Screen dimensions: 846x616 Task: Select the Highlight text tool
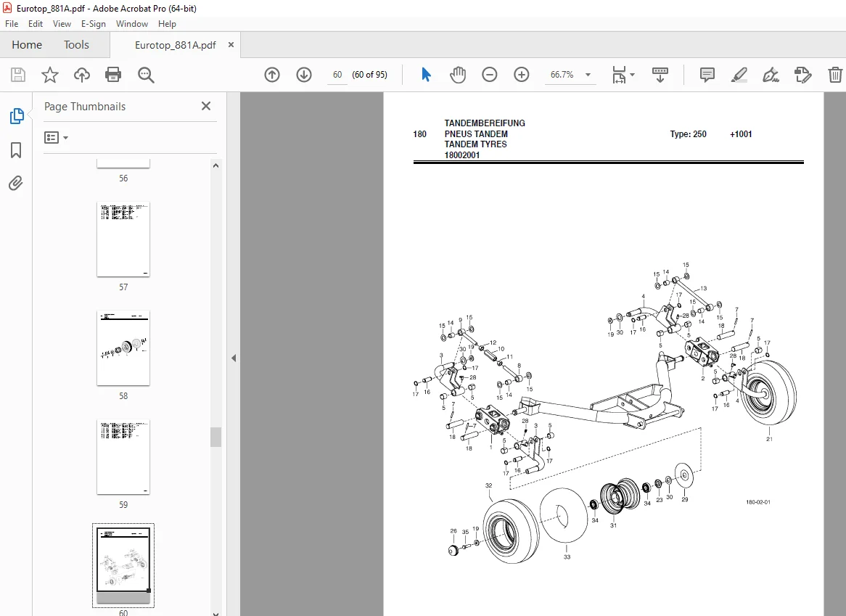pos(739,75)
